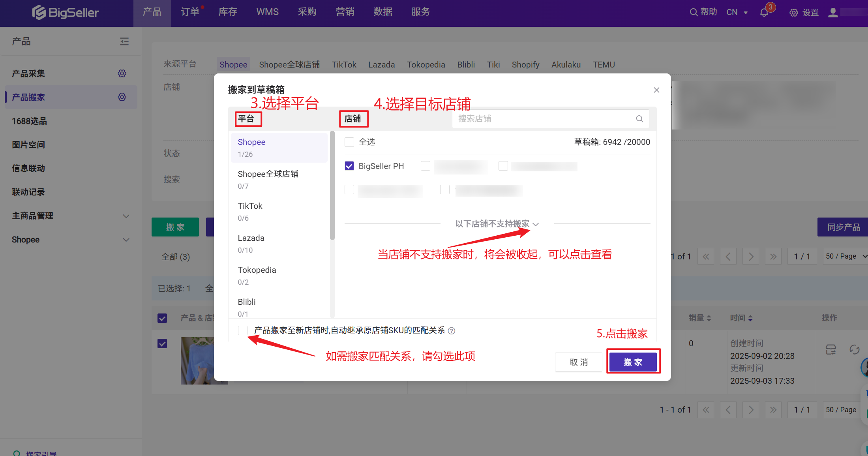Toggle the 全选 checkbox in dialog
868x456 pixels.
(x=349, y=142)
